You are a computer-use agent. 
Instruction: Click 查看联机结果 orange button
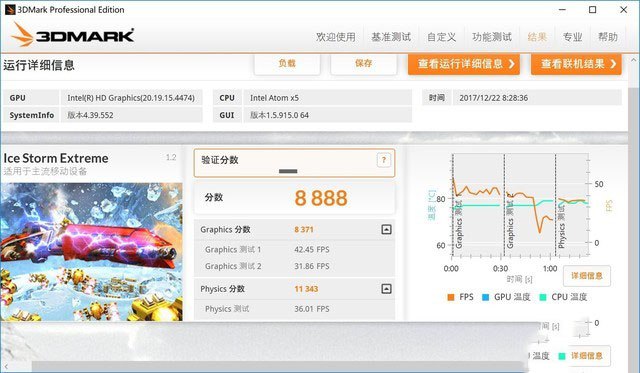coord(576,64)
